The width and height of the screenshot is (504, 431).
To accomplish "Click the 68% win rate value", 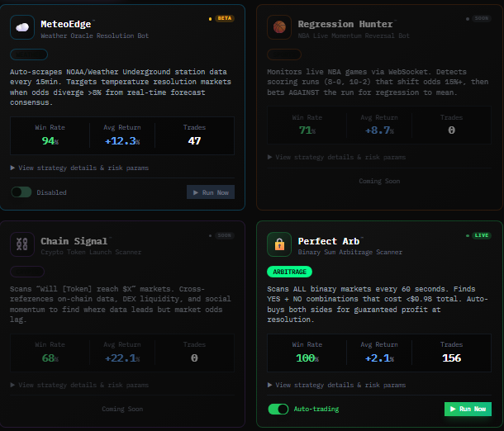I will pos(50,358).
